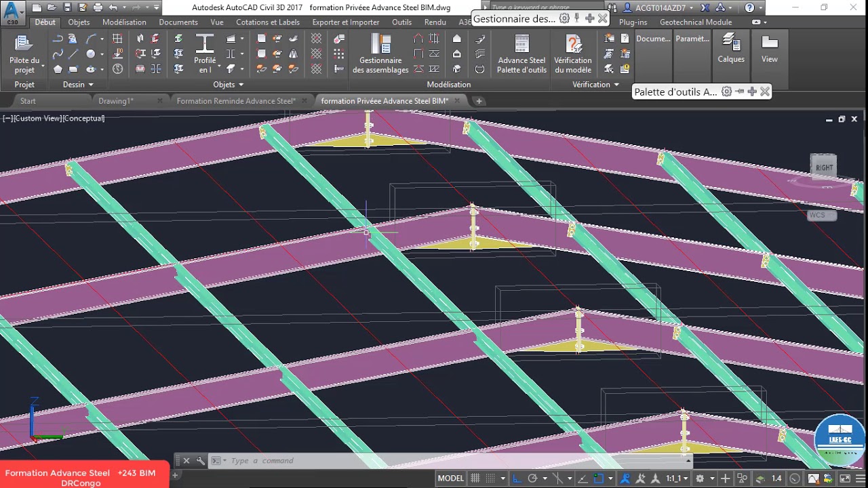The width and height of the screenshot is (868, 488).
Task: Open the polar tracking options arrow
Action: (x=544, y=478)
